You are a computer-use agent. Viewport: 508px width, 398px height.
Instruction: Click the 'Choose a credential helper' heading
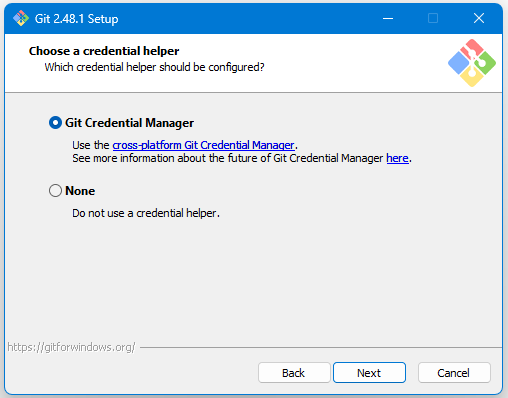(x=104, y=51)
